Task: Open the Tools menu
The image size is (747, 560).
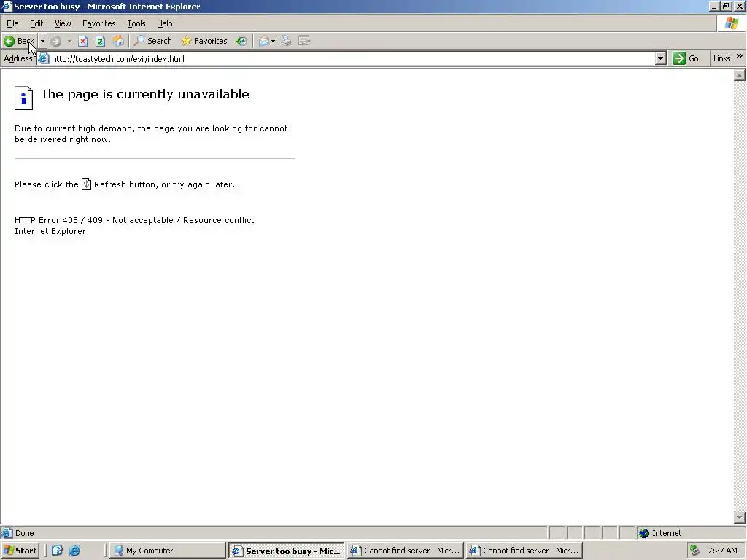Action: [x=136, y=23]
